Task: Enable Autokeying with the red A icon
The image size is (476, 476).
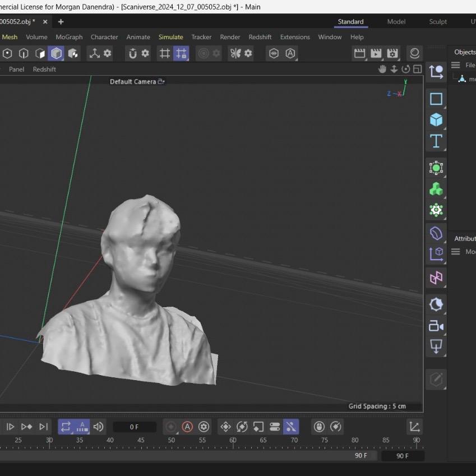Action: point(187,427)
